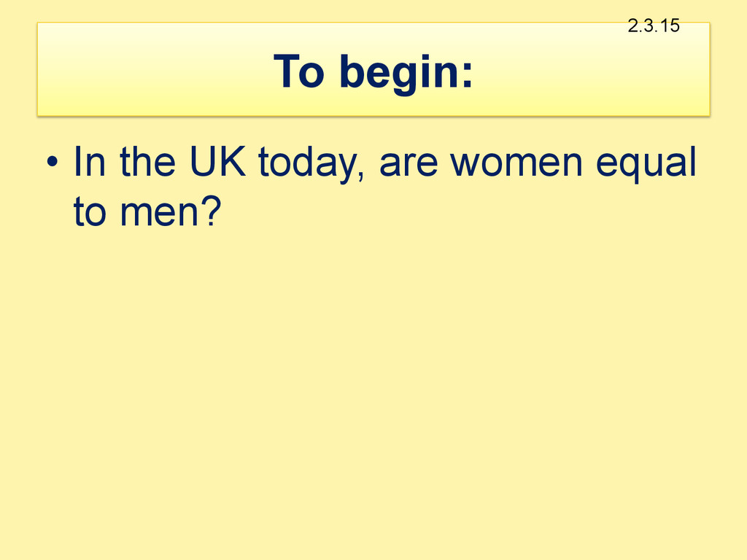Click the word "today," in the bullet
The width and height of the screenshot is (747, 560).
(x=311, y=163)
